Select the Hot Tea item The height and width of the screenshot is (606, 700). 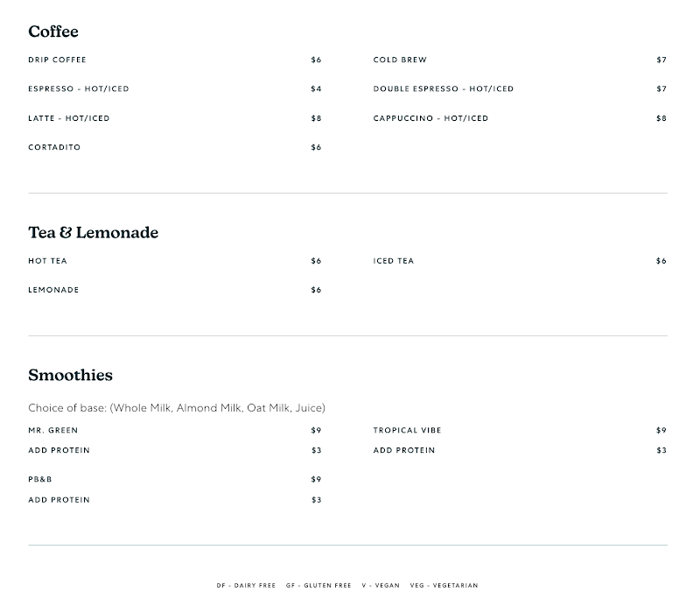click(x=47, y=261)
